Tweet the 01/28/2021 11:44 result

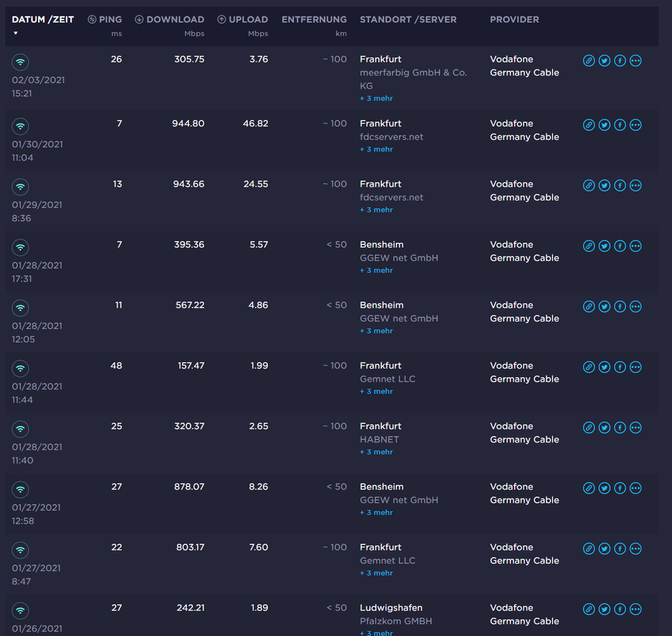(604, 367)
